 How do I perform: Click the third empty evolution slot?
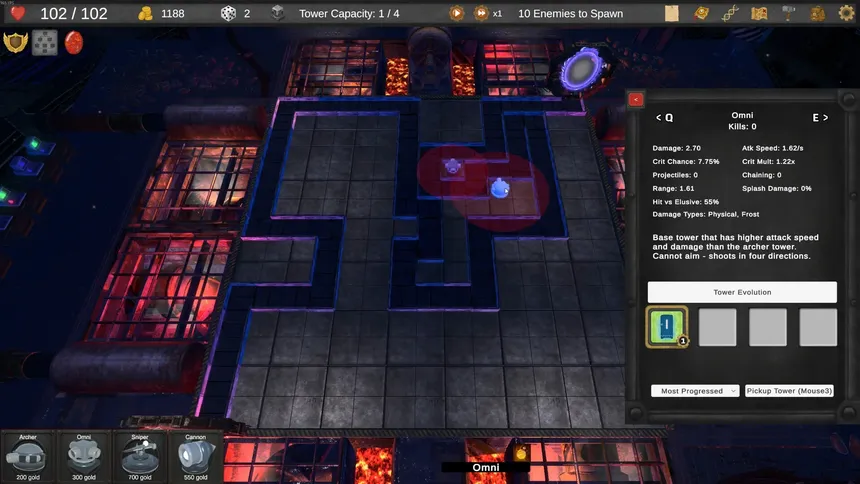768,327
